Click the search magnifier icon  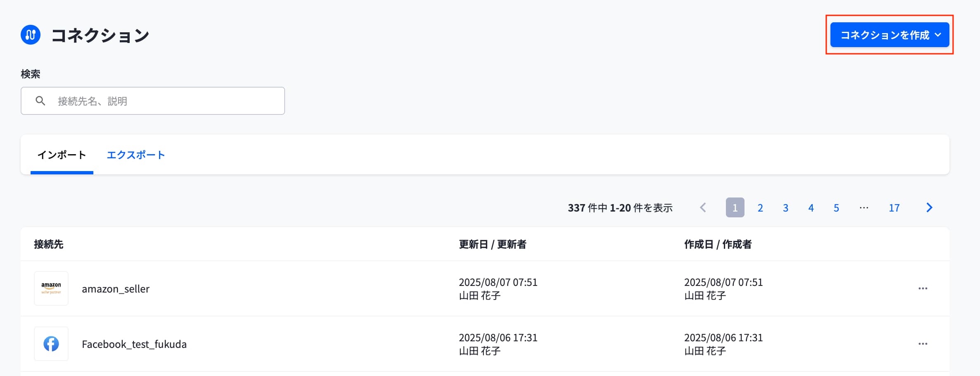pyautogui.click(x=40, y=101)
